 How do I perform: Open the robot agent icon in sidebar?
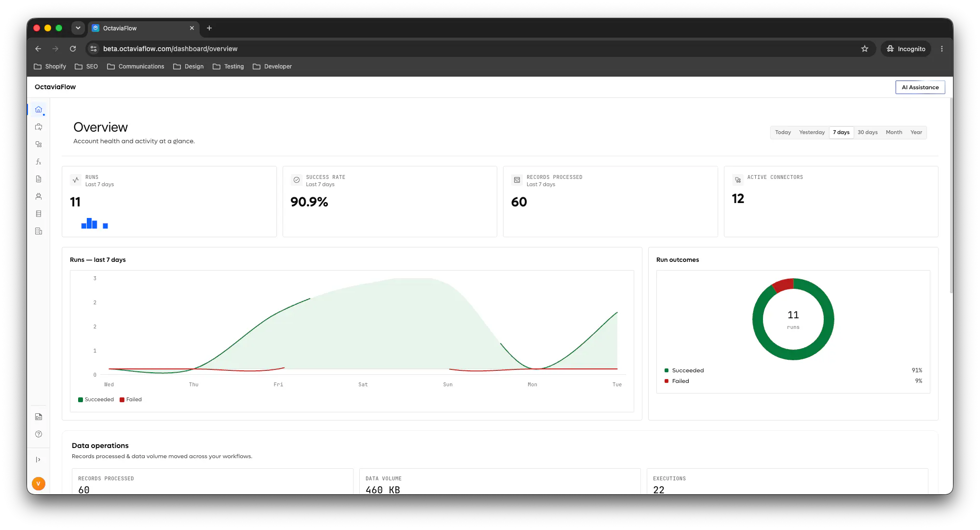click(x=39, y=196)
